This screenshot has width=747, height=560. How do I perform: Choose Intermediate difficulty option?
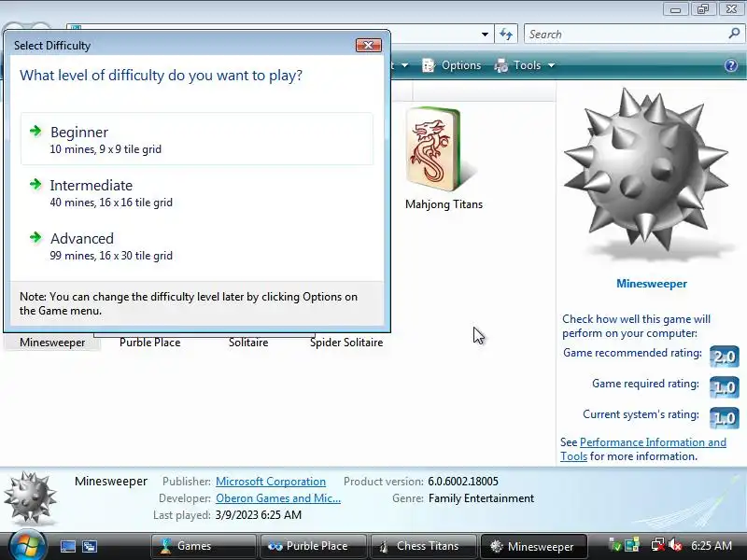point(197,192)
